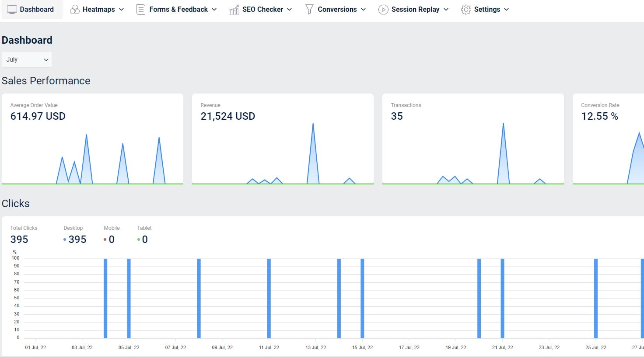Click the Heatmaps circles icon
The width and height of the screenshot is (644, 357).
(x=75, y=10)
